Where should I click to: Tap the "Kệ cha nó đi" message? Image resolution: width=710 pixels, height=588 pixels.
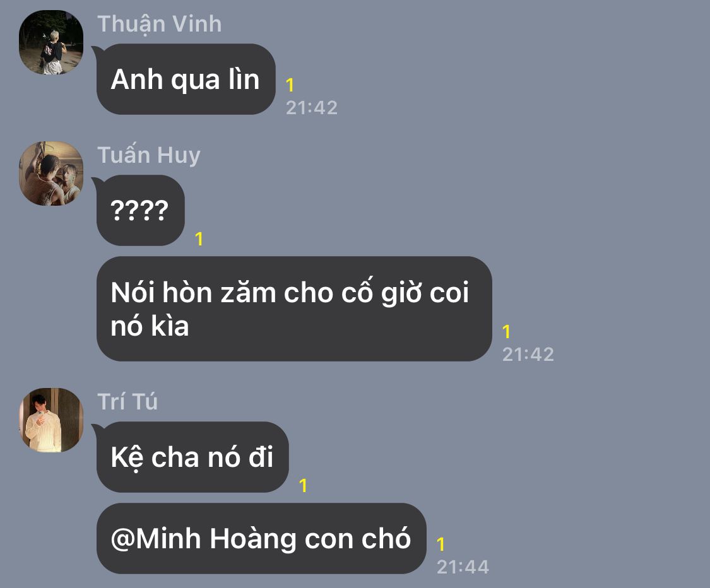(x=192, y=457)
